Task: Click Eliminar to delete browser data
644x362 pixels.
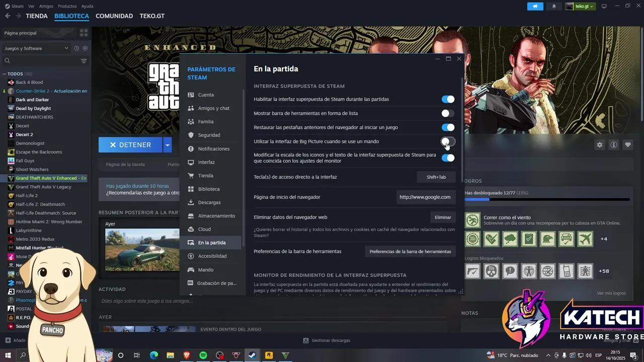Action: coord(443,217)
